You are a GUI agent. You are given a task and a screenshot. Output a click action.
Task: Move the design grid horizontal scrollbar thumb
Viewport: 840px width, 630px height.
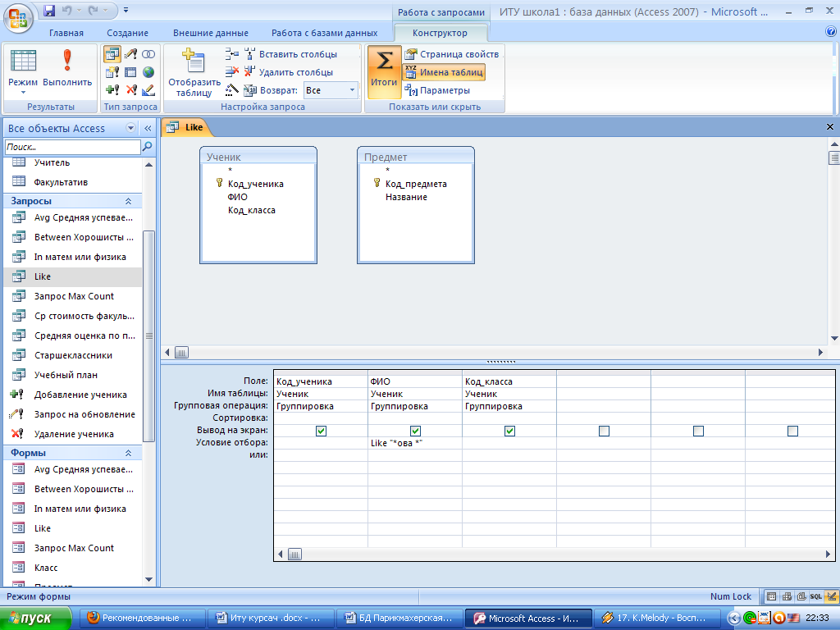[x=294, y=554]
